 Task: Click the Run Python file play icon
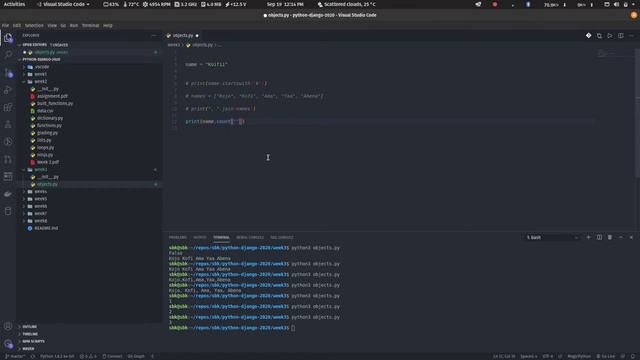point(610,36)
